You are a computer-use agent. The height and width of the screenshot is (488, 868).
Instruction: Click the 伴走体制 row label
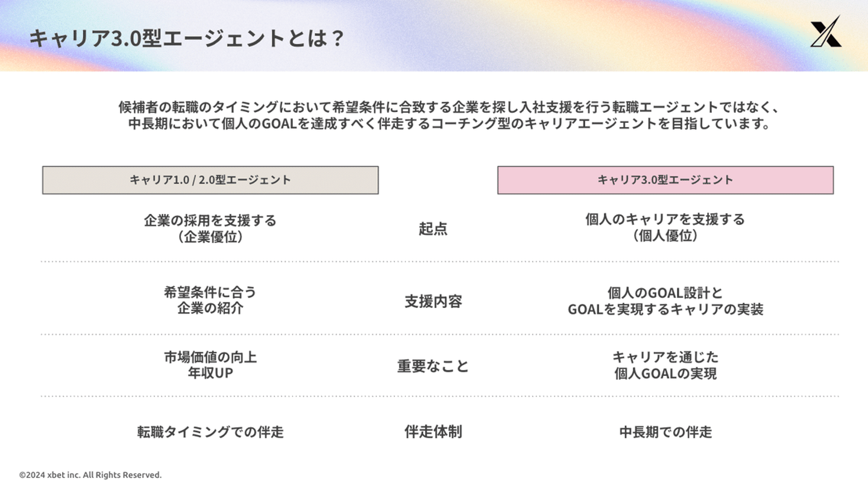[433, 432]
